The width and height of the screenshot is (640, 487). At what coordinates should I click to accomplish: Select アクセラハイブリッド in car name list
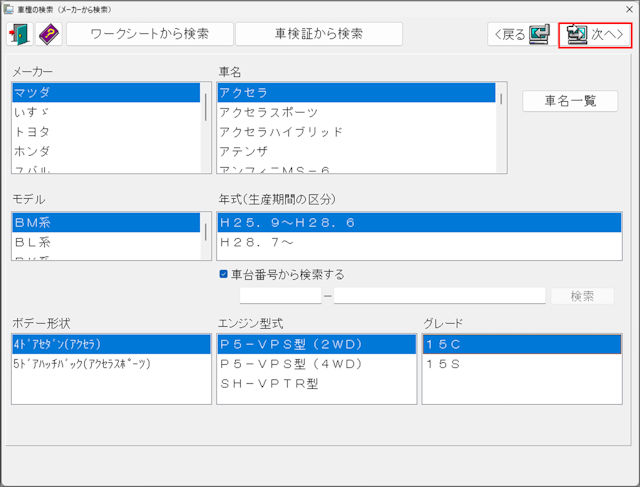click(356, 131)
